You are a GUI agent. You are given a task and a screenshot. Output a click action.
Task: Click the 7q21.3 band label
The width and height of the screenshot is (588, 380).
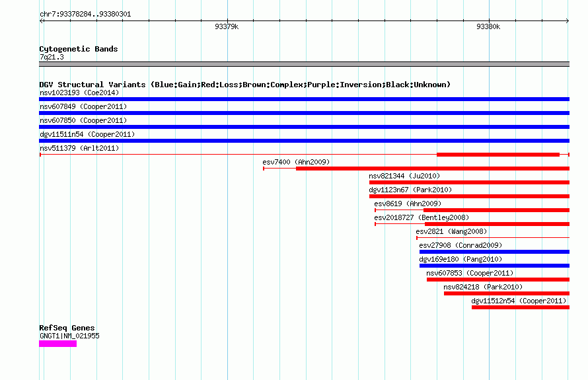[52, 57]
